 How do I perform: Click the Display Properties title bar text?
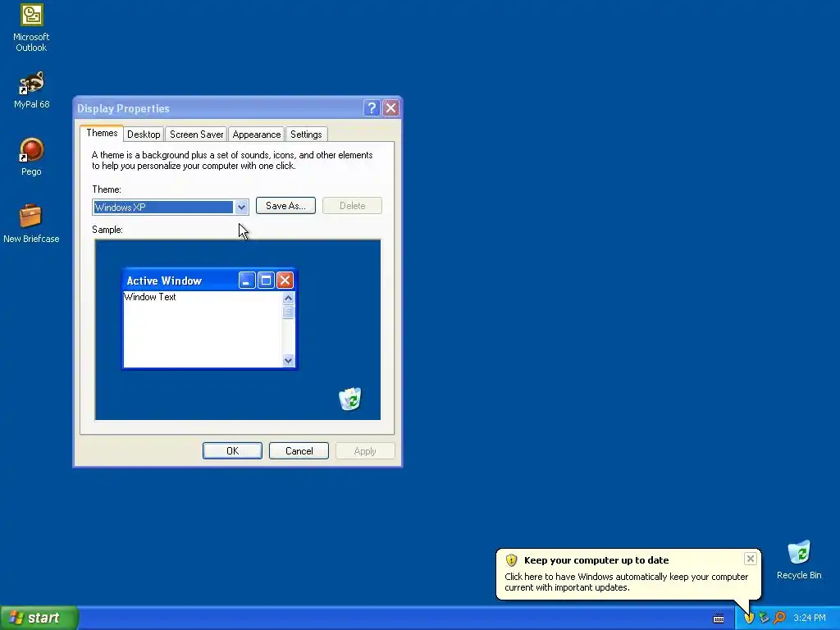pyautogui.click(x=123, y=108)
